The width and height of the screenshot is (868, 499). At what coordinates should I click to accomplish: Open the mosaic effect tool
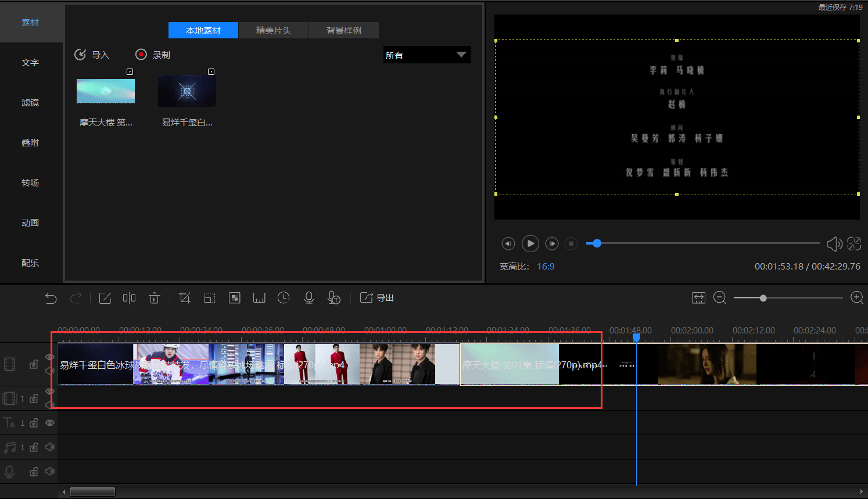click(235, 298)
